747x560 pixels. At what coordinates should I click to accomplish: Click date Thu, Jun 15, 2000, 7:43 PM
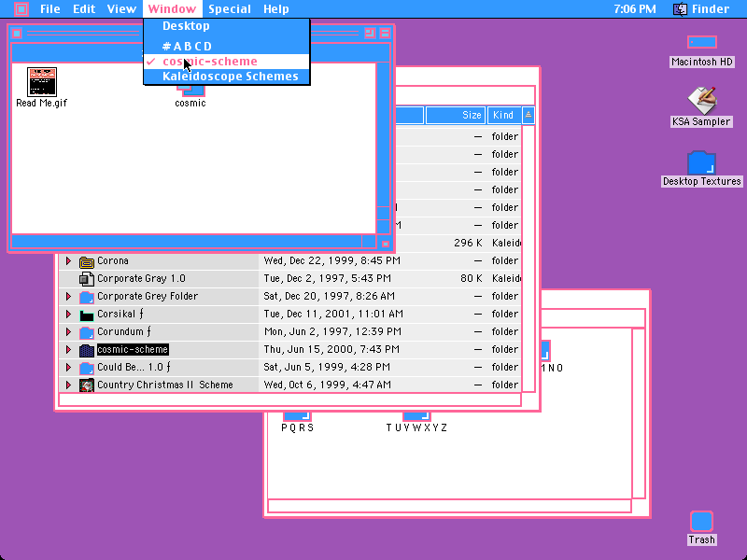[x=331, y=349]
